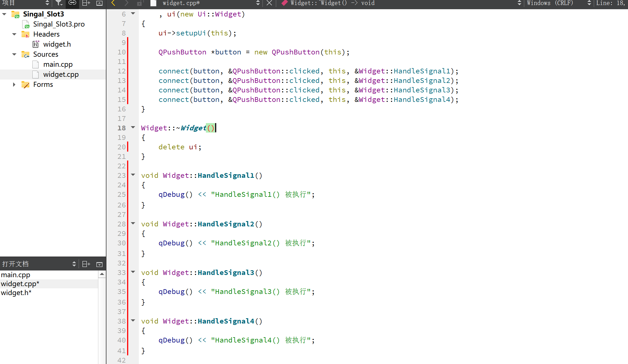Close the widget.cpp document
Image resolution: width=628 pixels, height=364 pixels.
tap(269, 3)
